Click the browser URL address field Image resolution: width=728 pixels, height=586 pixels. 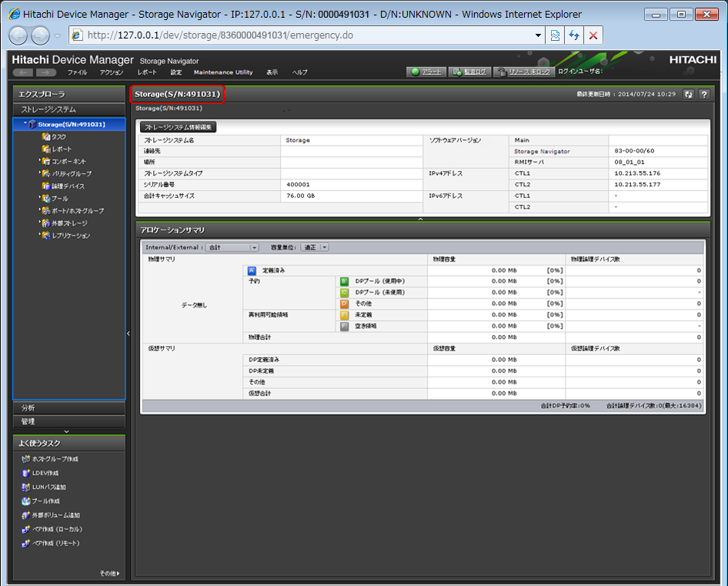(308, 35)
